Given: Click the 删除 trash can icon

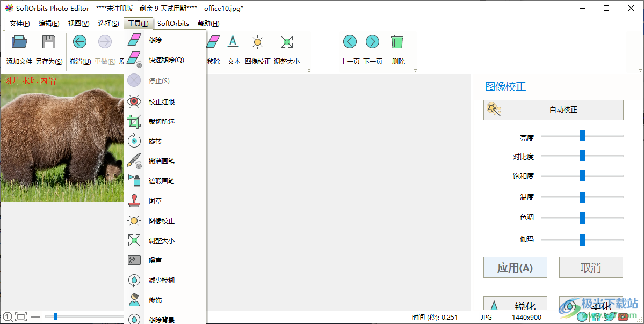Looking at the screenshot, I should coord(397,41).
